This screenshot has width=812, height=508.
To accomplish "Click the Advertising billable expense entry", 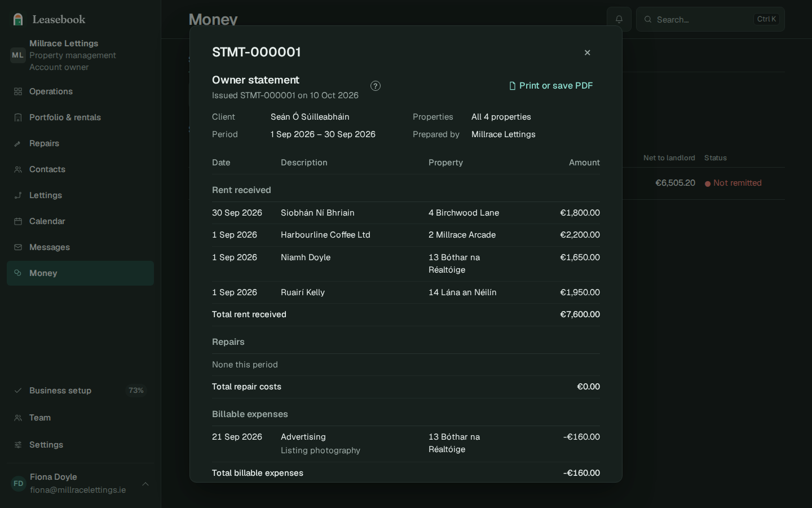I will [406, 444].
